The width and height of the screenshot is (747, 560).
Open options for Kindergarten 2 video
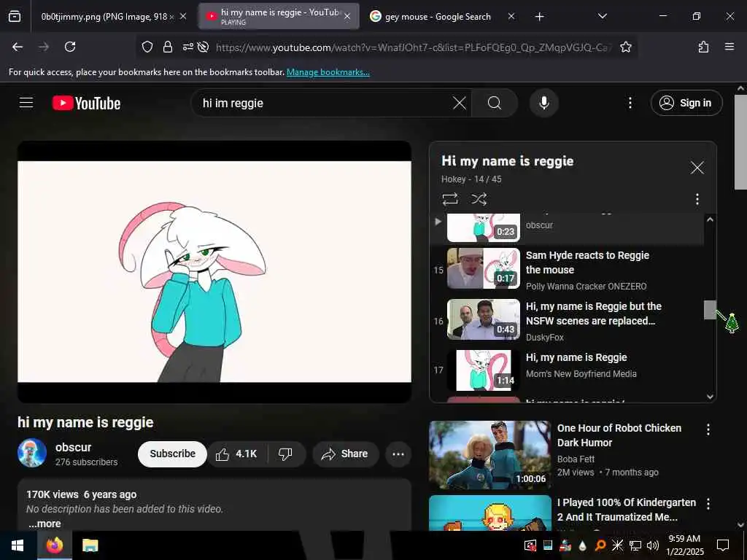click(708, 504)
